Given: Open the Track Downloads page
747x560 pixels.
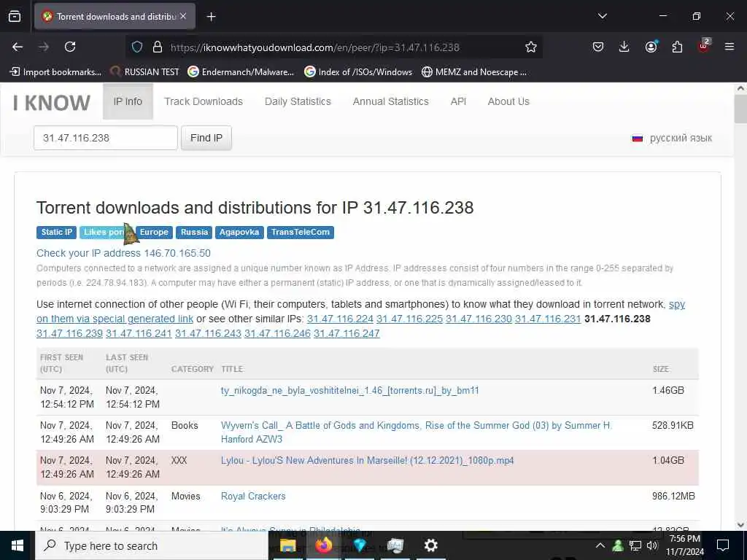Looking at the screenshot, I should tap(204, 101).
